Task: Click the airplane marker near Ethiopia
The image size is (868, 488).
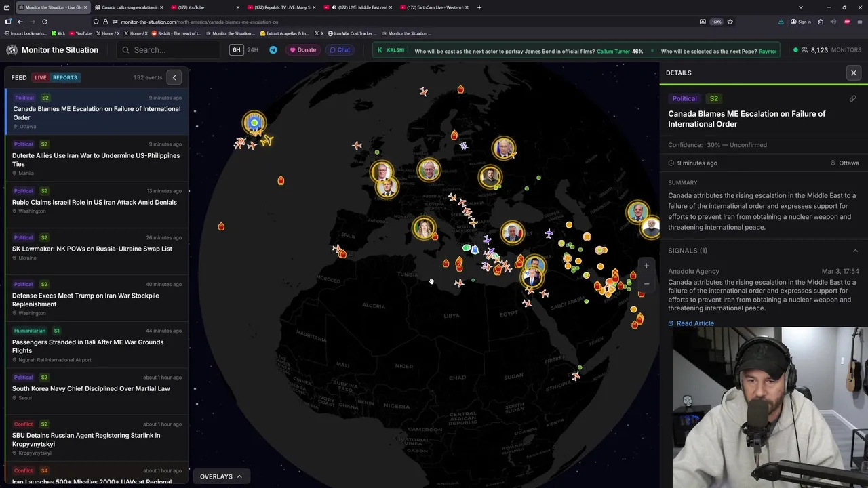Action: [x=576, y=376]
